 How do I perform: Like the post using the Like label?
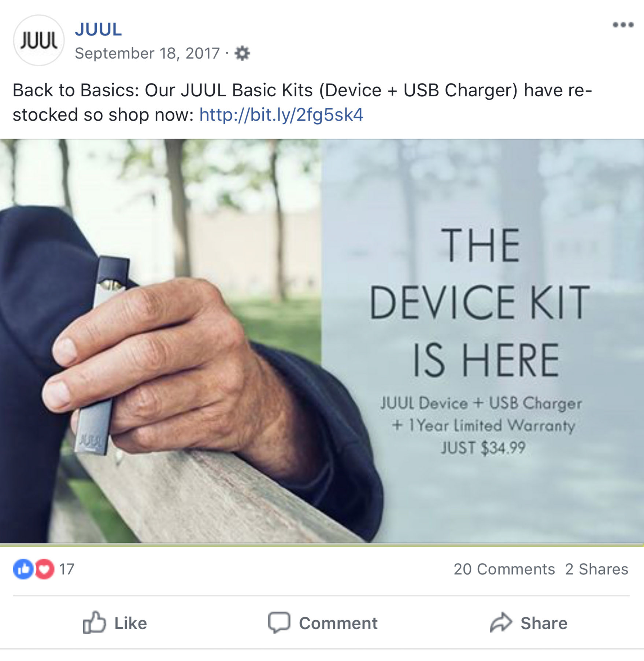tap(131, 623)
